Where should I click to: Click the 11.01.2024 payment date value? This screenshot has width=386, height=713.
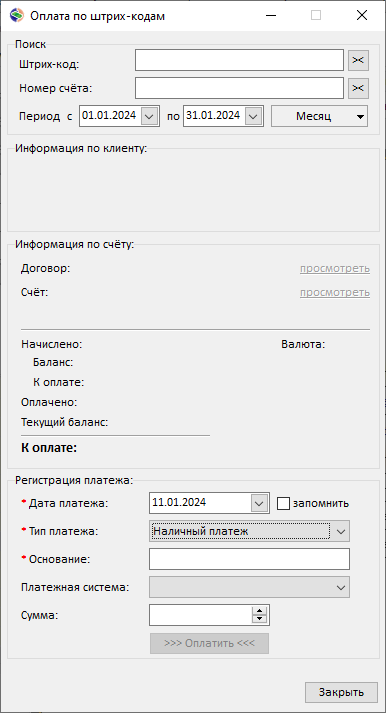[179, 502]
